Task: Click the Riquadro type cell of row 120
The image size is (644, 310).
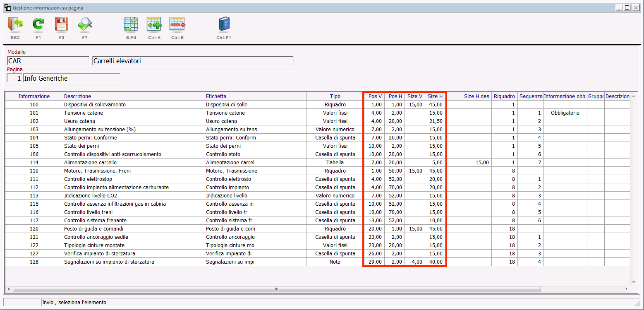Action: pyautogui.click(x=335, y=229)
